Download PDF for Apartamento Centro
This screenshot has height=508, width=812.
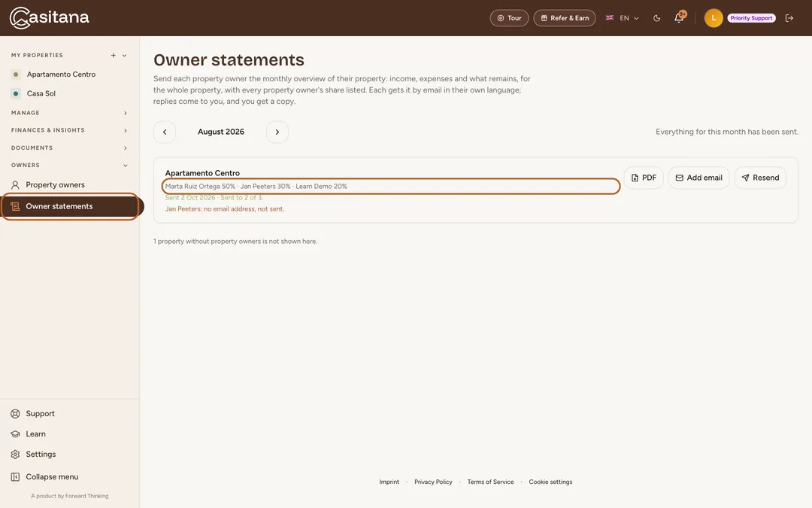643,178
